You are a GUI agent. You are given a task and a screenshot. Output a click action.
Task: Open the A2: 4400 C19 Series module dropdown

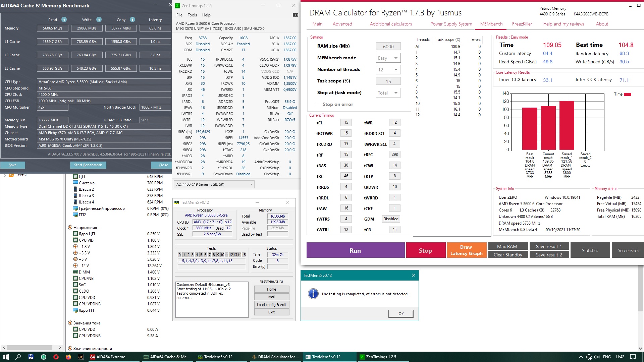tap(214, 184)
